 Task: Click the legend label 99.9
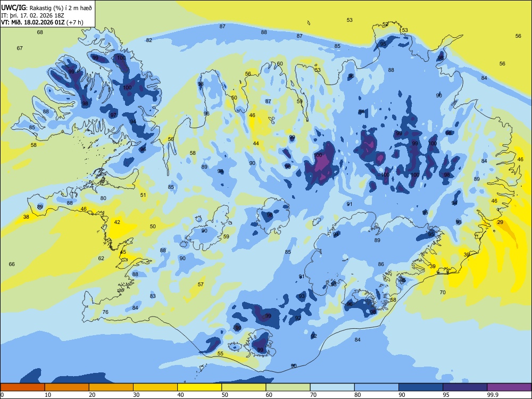click(x=493, y=395)
